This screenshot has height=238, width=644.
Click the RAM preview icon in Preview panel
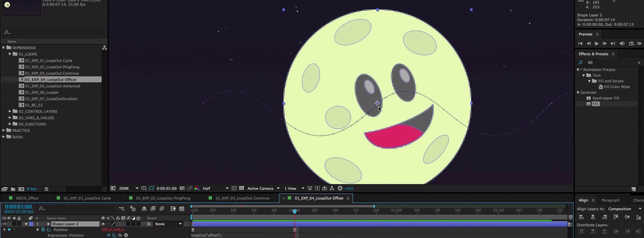click(x=639, y=44)
